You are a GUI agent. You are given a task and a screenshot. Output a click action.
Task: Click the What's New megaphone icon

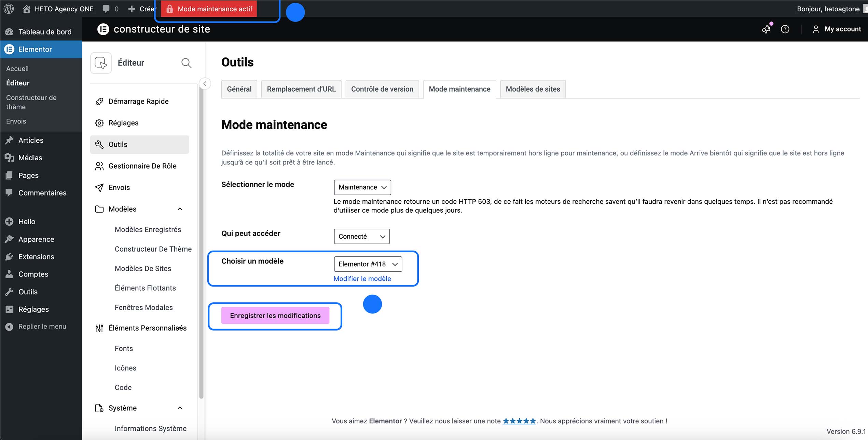click(x=766, y=29)
